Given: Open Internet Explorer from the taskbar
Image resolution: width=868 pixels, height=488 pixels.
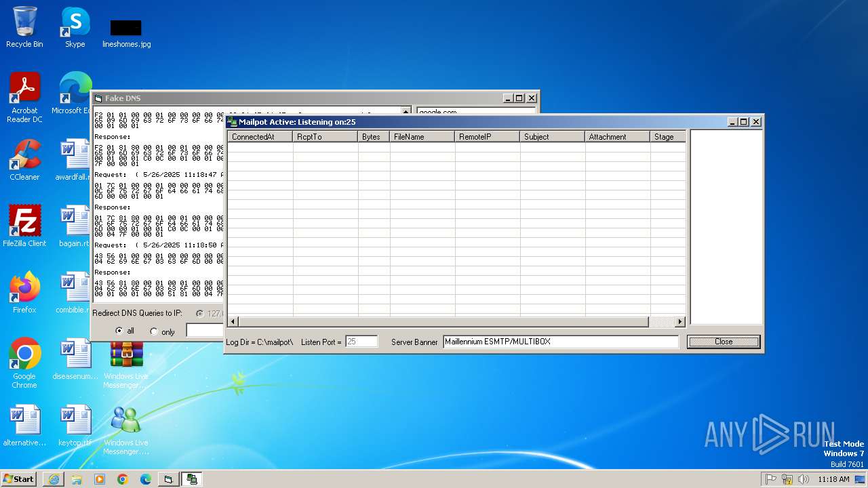Looking at the screenshot, I should (54, 479).
